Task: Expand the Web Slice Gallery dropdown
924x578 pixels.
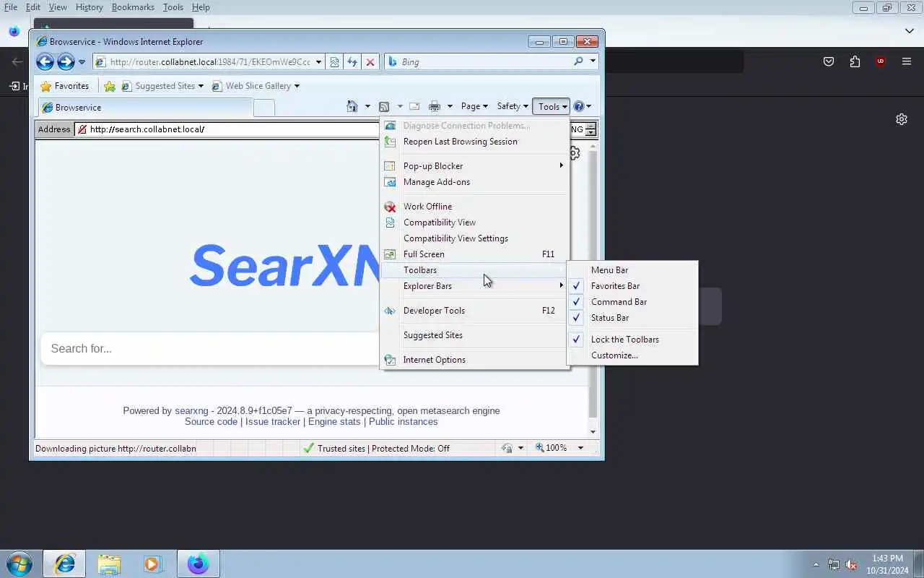Action: coord(297,86)
